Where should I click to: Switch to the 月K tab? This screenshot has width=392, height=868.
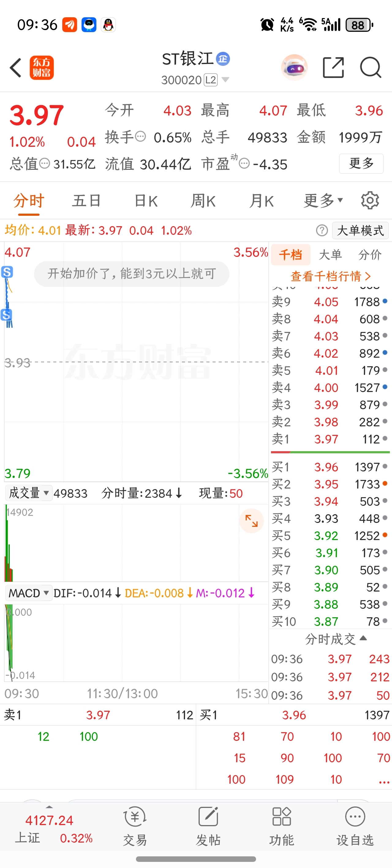coord(261,201)
